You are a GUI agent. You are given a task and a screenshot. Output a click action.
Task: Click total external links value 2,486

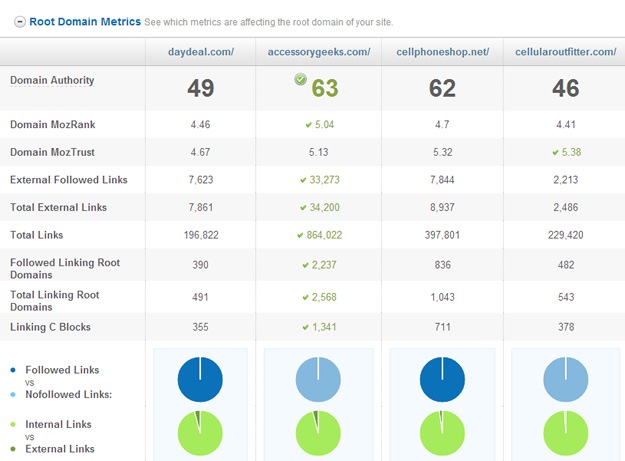(x=566, y=207)
